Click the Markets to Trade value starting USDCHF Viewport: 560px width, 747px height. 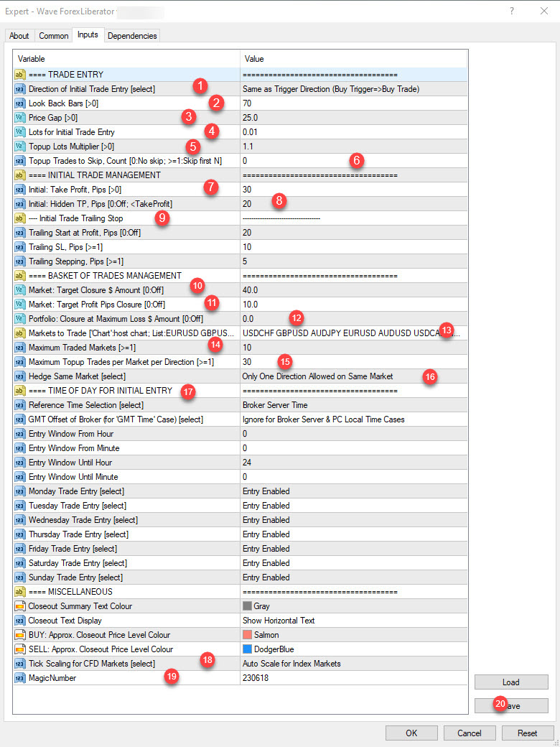pyautogui.click(x=353, y=333)
